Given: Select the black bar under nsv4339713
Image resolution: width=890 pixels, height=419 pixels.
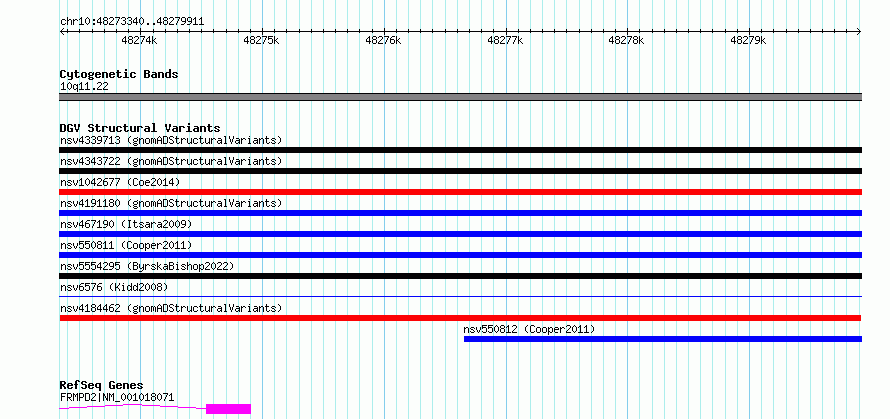Looking at the screenshot, I should point(460,150).
